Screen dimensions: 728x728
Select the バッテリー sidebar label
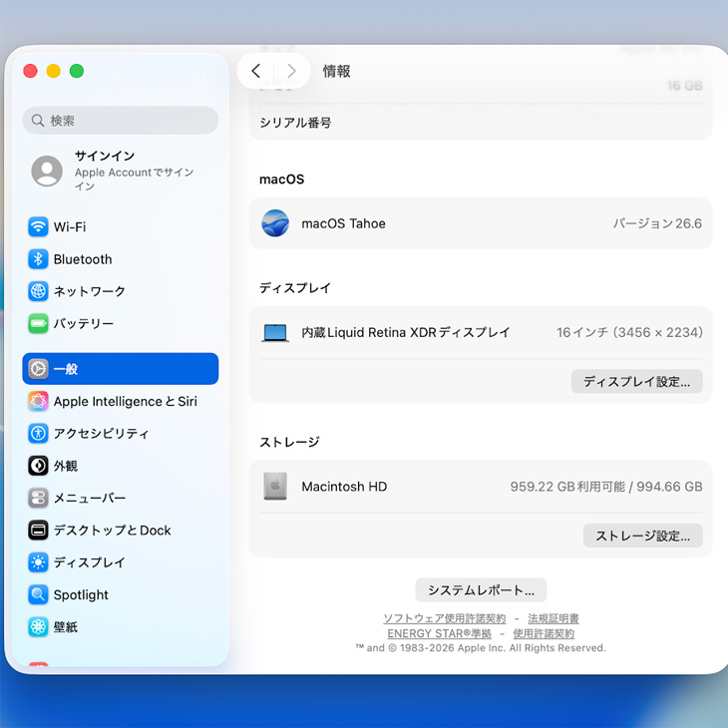pyautogui.click(x=84, y=323)
